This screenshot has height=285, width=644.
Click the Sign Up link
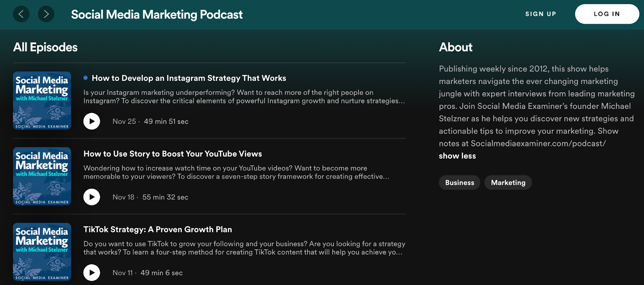click(541, 14)
